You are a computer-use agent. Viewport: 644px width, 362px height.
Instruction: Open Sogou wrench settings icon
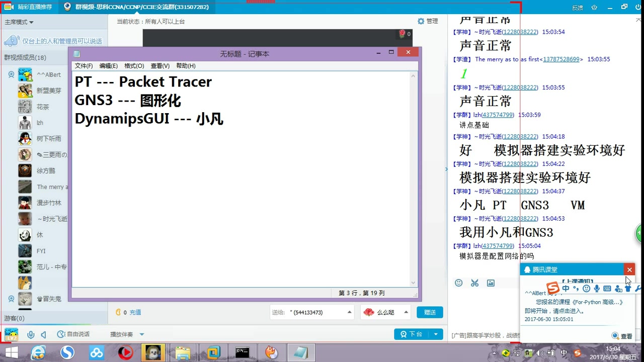click(638, 288)
